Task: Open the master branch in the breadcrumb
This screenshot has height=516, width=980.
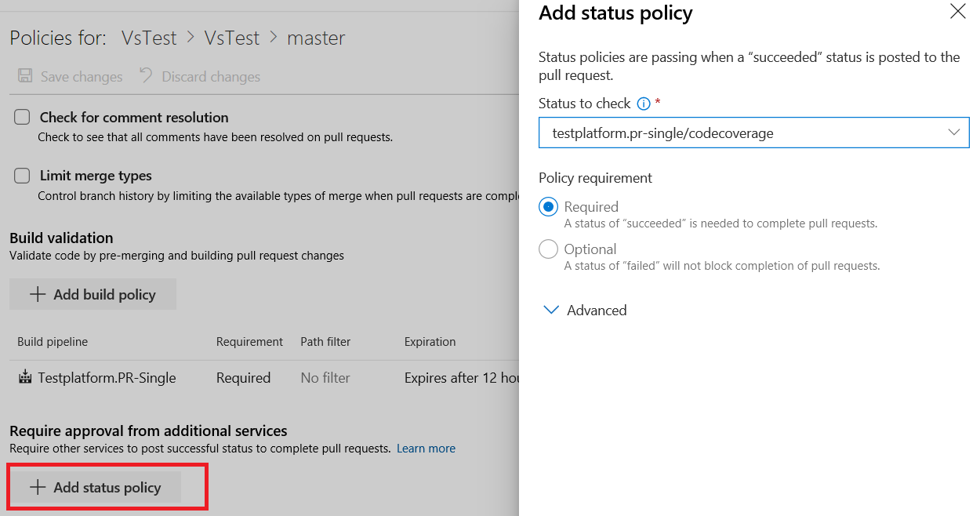Action: (x=316, y=37)
